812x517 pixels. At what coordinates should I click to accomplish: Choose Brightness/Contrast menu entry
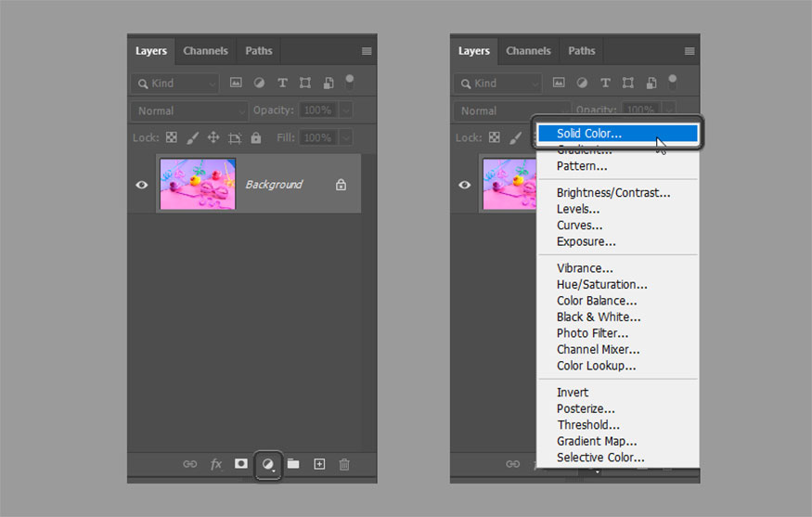(x=617, y=193)
